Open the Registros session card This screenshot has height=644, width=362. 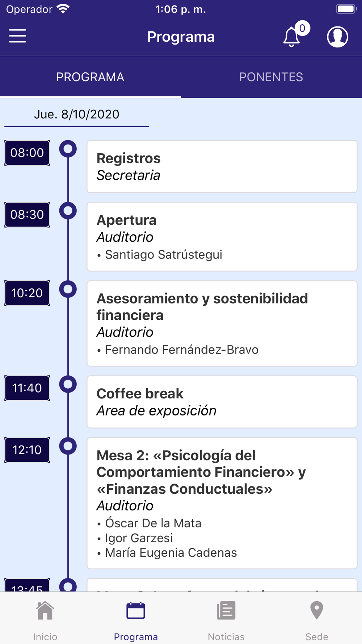222,167
